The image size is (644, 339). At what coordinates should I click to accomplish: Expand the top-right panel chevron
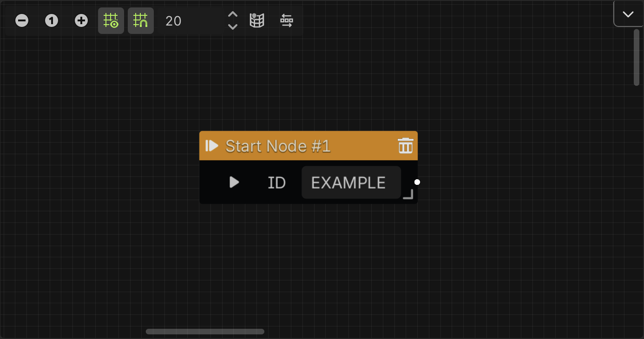628,13
